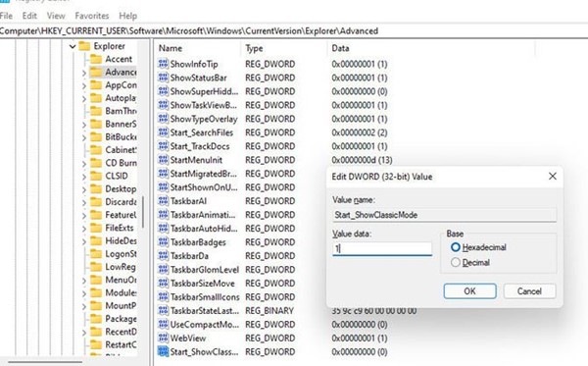Image resolution: width=588 pixels, height=366 pixels.
Task: Click the tree pane vertical scrollbar thumb
Action: click(x=143, y=212)
